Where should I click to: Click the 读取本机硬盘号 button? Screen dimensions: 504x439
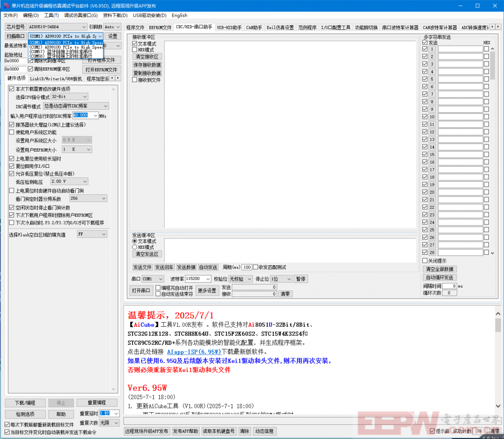219,431
